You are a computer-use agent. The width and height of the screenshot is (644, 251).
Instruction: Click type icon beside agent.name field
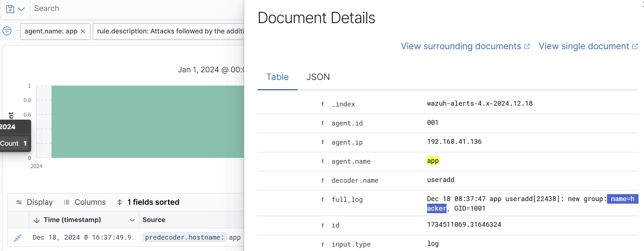[x=322, y=161]
